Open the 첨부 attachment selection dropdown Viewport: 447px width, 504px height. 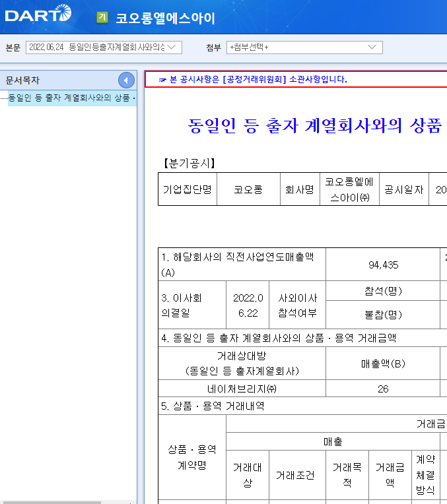[x=304, y=47]
